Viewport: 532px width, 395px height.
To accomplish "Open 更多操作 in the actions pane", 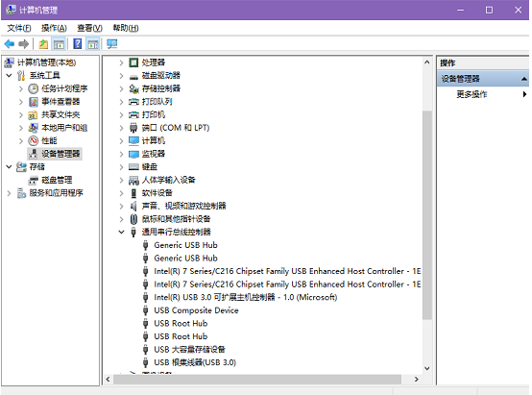I will 472,94.
